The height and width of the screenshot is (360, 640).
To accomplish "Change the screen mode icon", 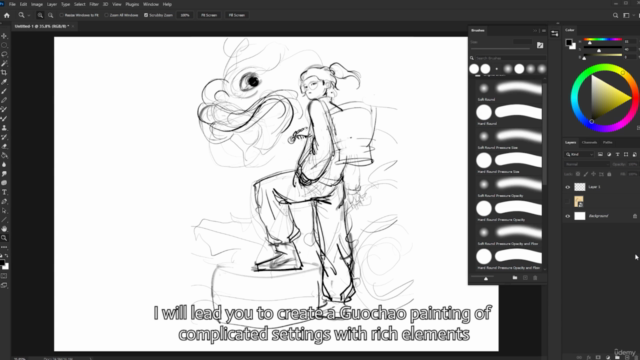I will point(4,285).
